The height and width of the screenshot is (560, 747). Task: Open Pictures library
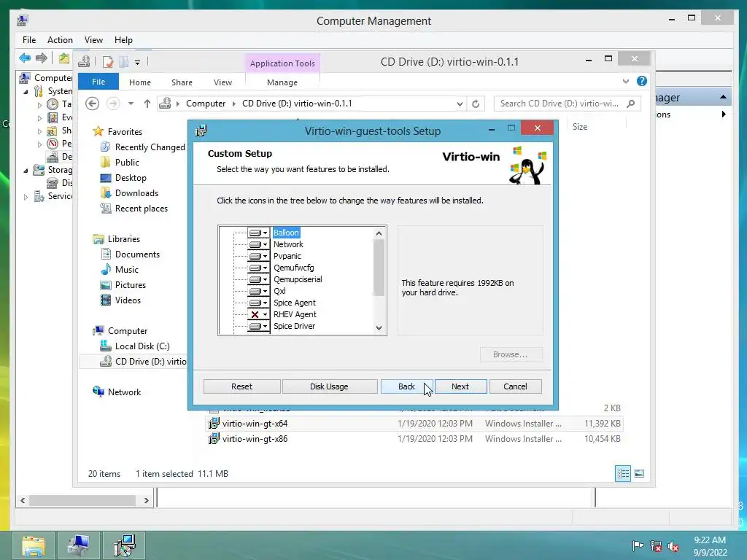123,285
